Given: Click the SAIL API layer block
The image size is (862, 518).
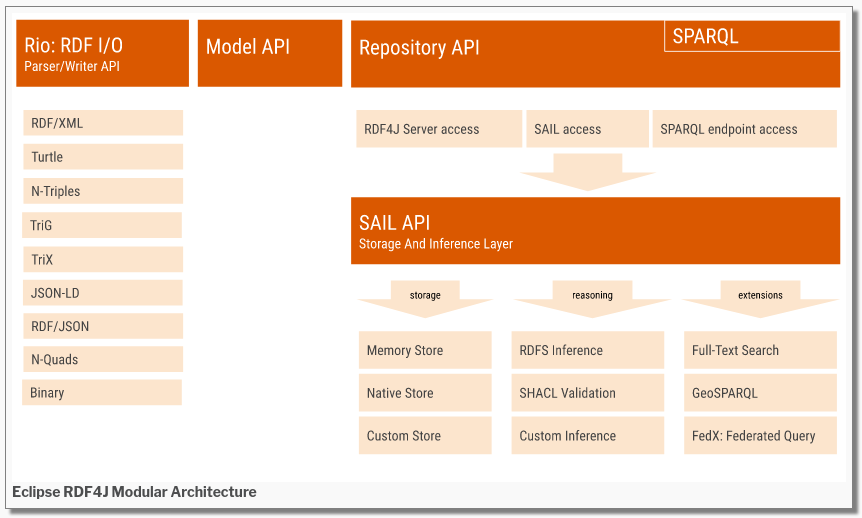Looking at the screenshot, I should tap(595, 231).
